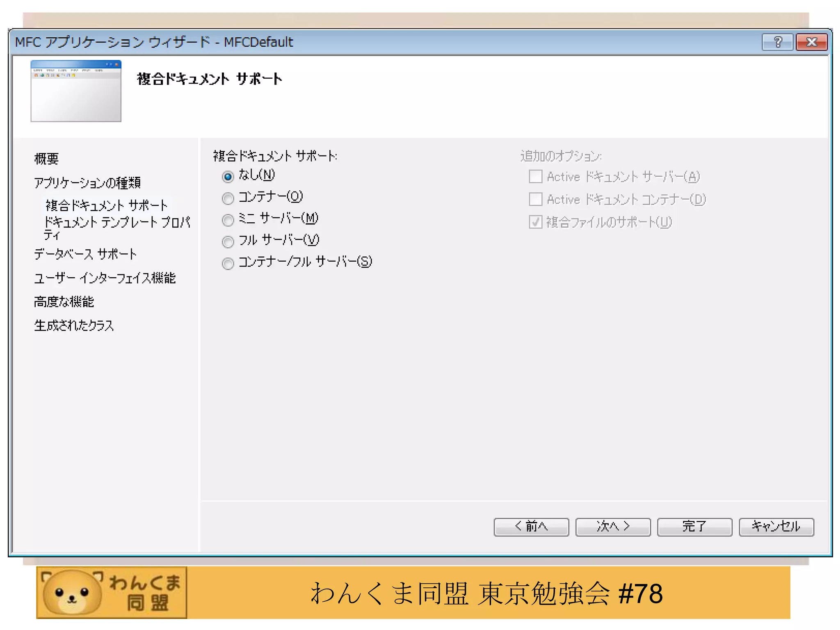The width and height of the screenshot is (840, 630).
Task: Go to 高度な機能 page
Action: point(64,302)
